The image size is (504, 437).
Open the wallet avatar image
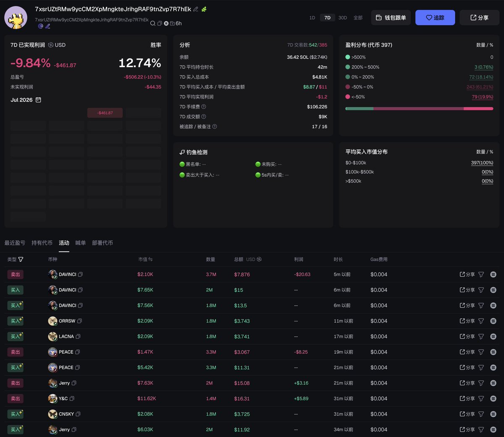tap(16, 17)
